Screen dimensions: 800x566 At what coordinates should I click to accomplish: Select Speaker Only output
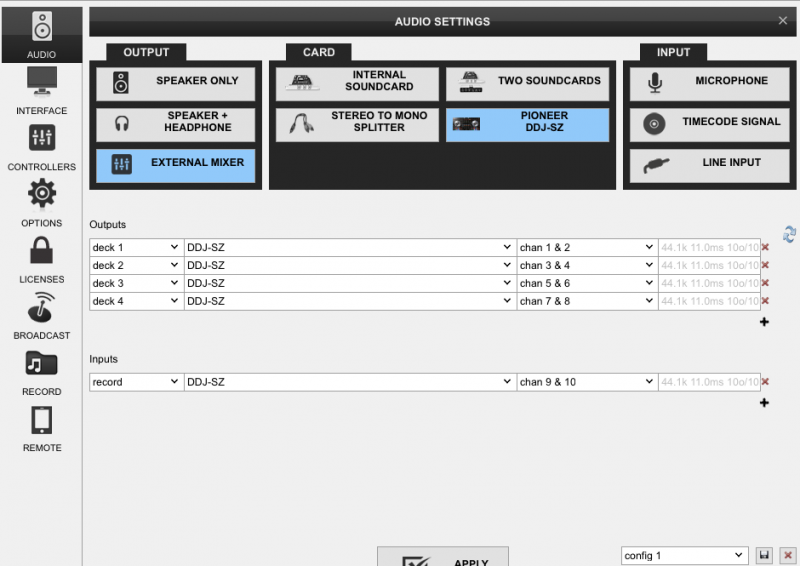176,84
